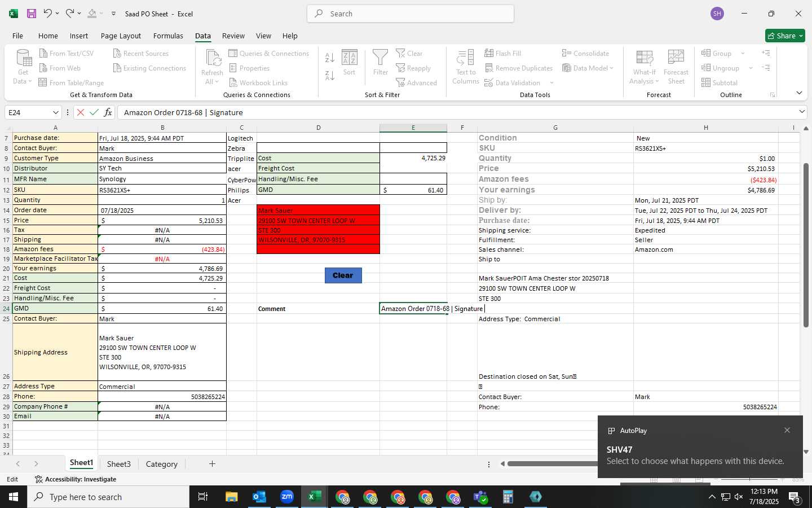Select cell containing Synology
Screen dimensions: 812x508
tap(162, 179)
